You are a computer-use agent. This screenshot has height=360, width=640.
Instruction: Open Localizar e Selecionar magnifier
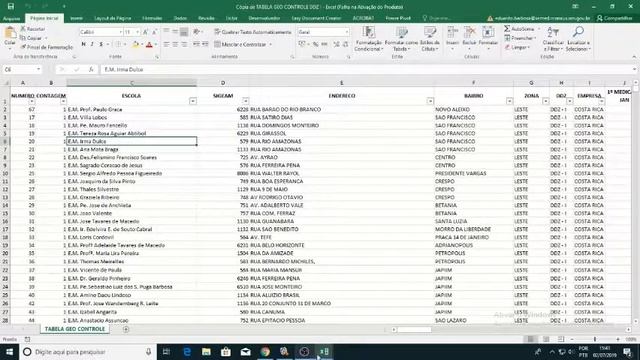coord(578,39)
